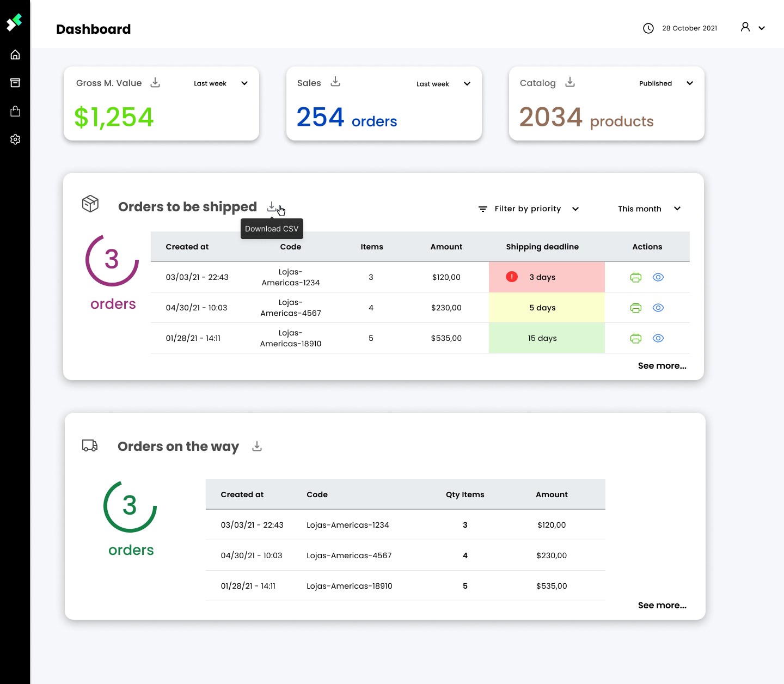Open Catalog Published status menu

665,83
